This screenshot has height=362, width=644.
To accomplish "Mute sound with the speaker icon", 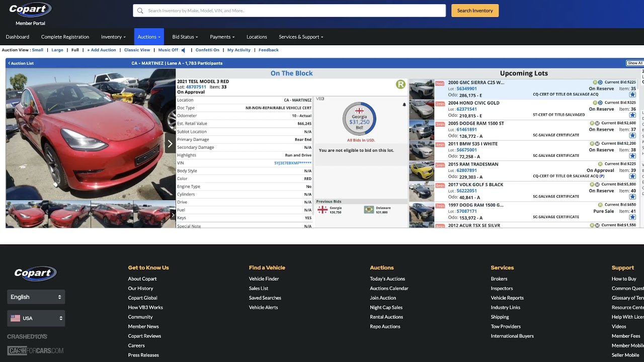I will click(x=183, y=50).
